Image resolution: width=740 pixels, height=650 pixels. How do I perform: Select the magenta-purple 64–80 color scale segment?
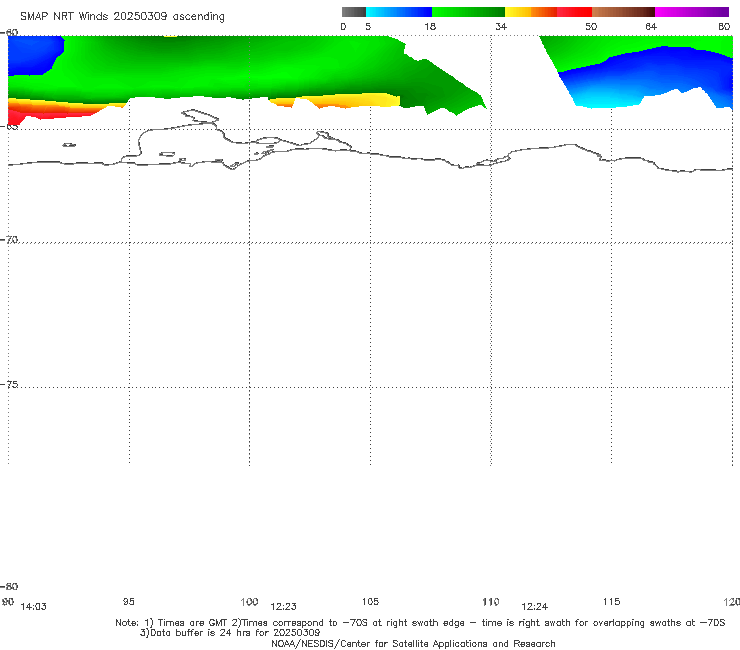(692, 12)
